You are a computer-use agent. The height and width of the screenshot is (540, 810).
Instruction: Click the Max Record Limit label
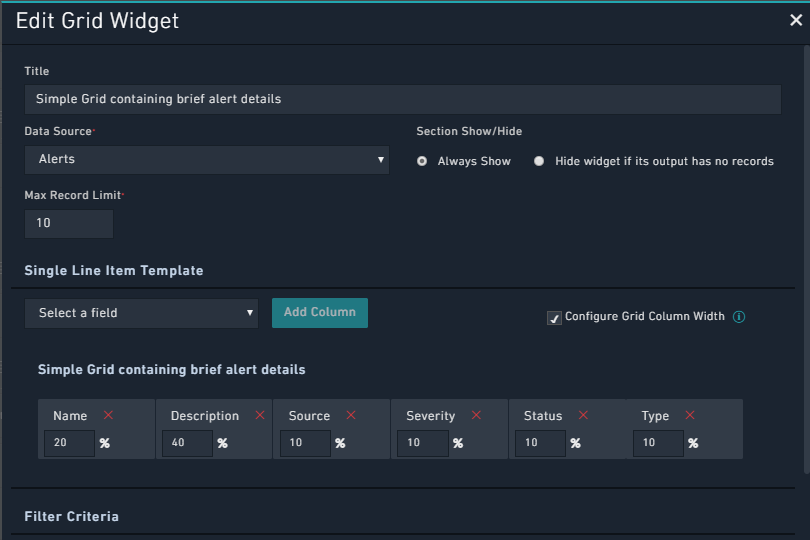(72, 195)
